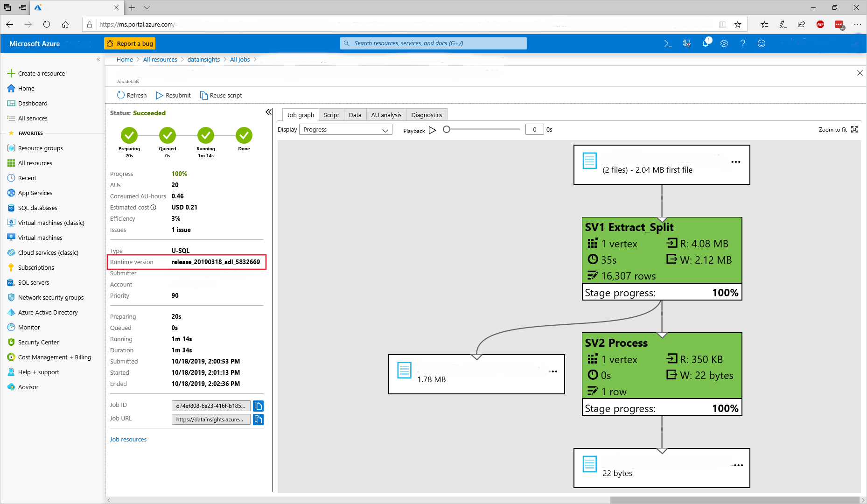Open the notifications bell showing 1 alert

[705, 43]
